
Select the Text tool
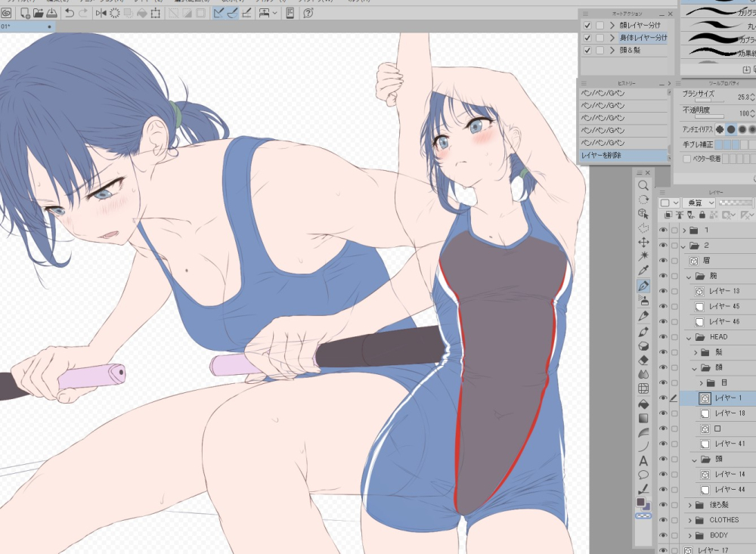643,461
